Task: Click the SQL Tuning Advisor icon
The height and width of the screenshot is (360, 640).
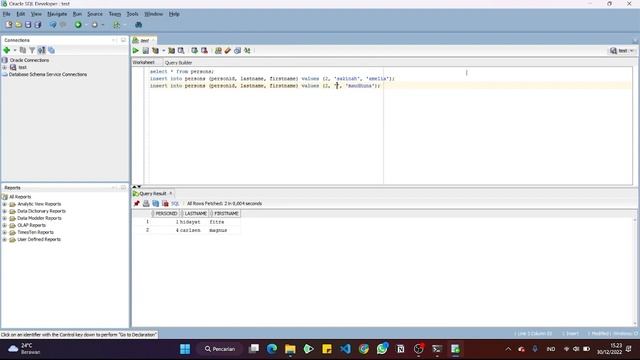Action: (181, 51)
